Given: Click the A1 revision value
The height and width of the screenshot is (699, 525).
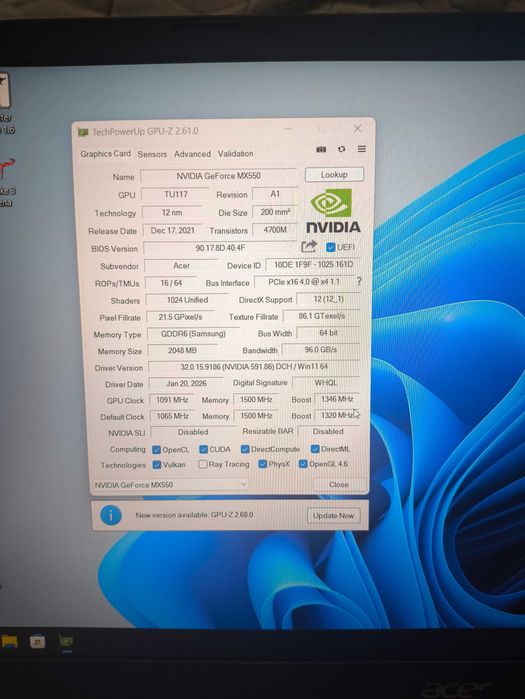Looking at the screenshot, I should pyautogui.click(x=275, y=194).
